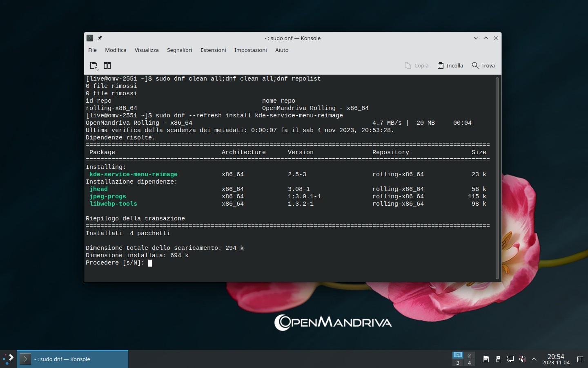
Task: Click the Konsole taskbar entry
Action: [73, 359]
